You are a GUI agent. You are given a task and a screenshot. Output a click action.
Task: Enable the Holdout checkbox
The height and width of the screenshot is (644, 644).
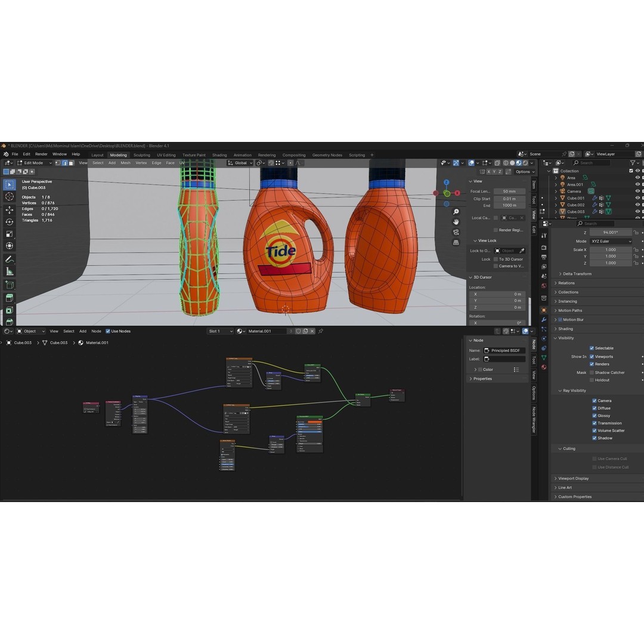tap(592, 380)
